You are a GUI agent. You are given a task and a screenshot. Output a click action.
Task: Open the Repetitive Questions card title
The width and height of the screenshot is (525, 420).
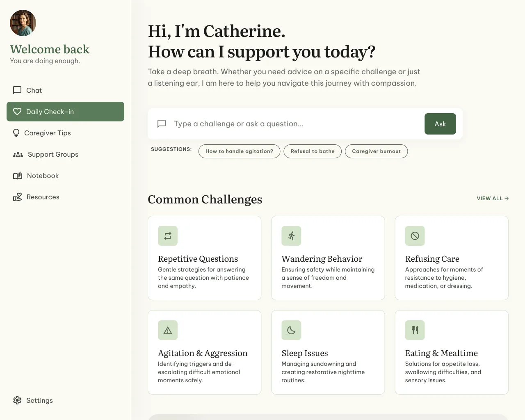point(198,259)
